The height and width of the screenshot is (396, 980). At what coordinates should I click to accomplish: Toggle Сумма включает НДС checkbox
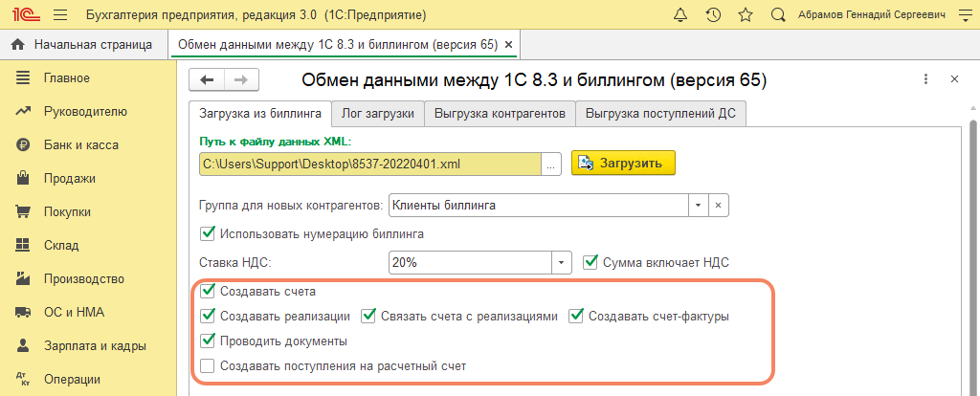(590, 262)
